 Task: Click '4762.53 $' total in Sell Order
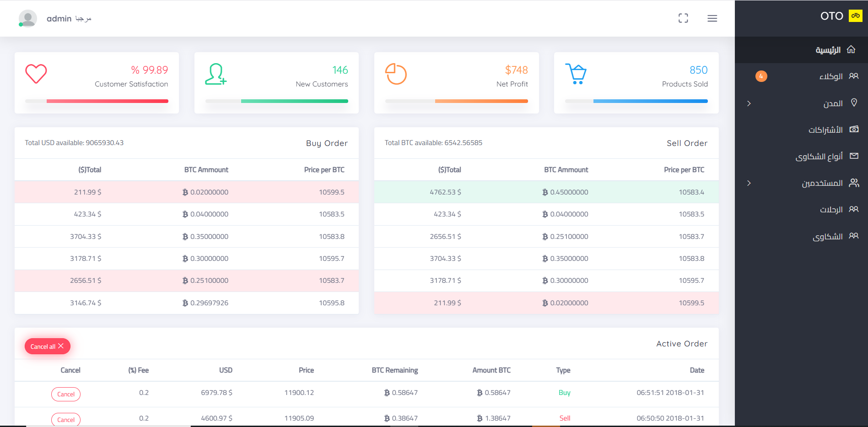(445, 192)
